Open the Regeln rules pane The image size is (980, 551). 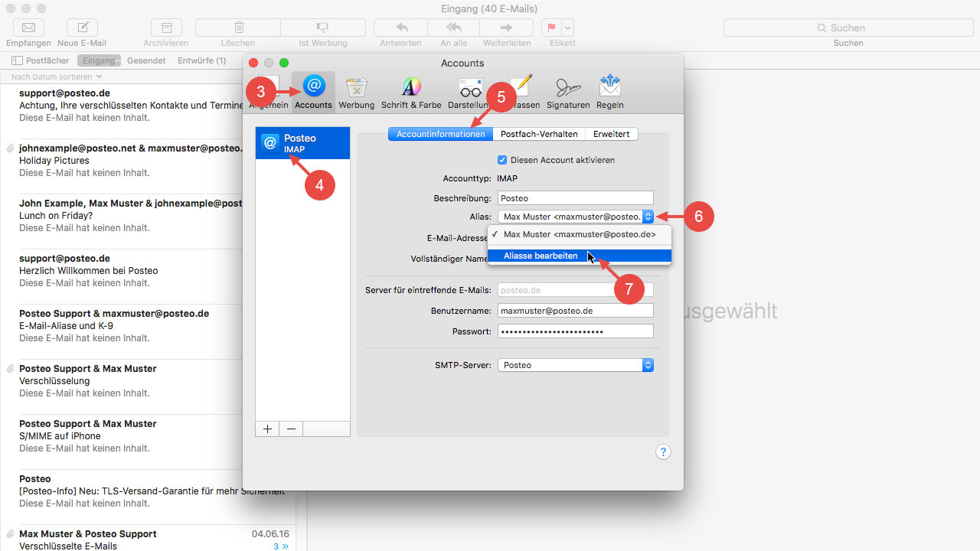pyautogui.click(x=609, y=92)
